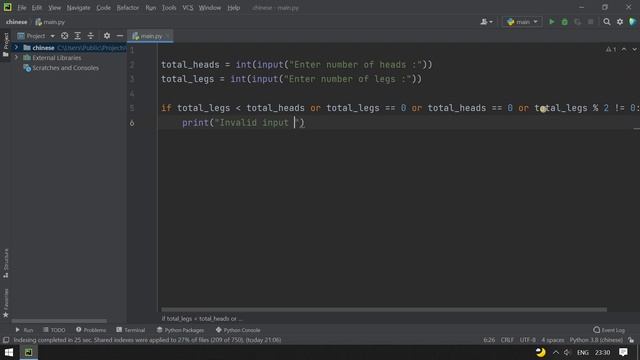The height and width of the screenshot is (360, 640).
Task: Open the Code menu
Action: click(103, 8)
